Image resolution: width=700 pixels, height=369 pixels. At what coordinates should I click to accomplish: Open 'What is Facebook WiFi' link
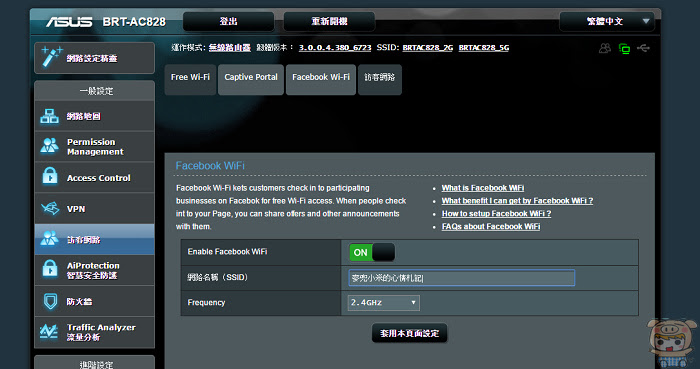(x=483, y=188)
